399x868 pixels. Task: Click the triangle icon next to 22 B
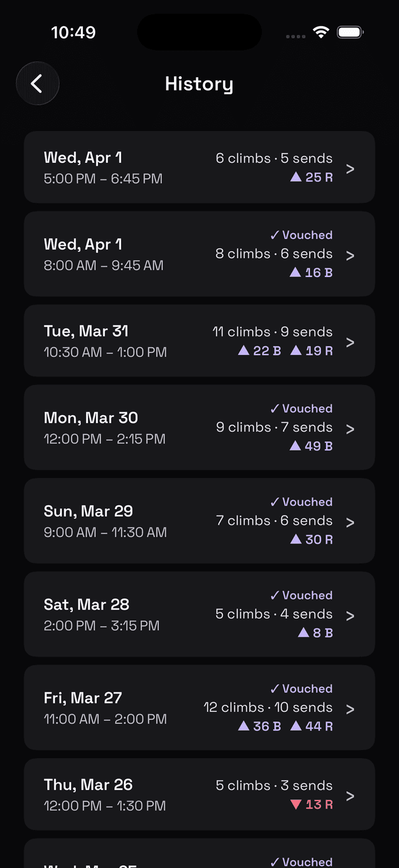coord(243,351)
